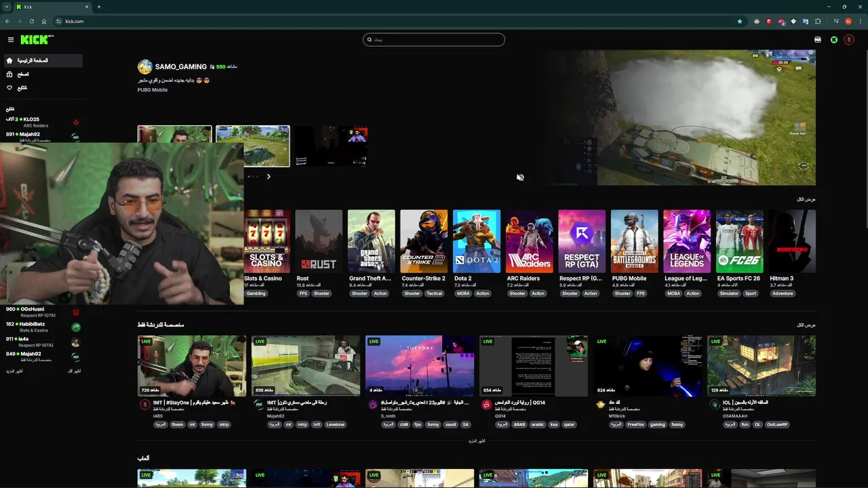Click Simulator tag under EA Sports FC 26

[729, 293]
